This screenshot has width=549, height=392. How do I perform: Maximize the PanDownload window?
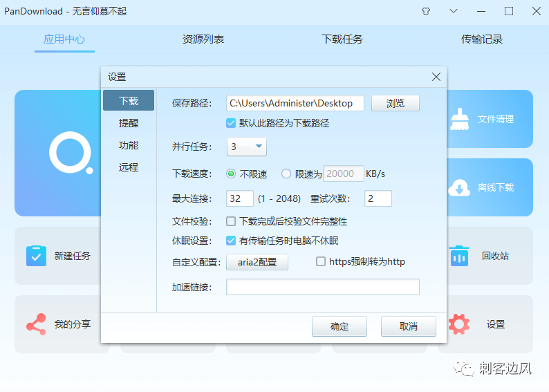[x=509, y=11]
